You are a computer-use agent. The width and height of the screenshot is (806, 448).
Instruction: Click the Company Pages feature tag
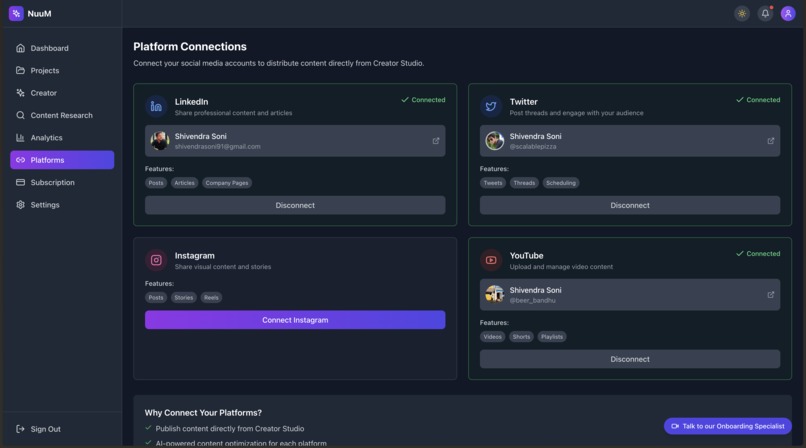[227, 183]
